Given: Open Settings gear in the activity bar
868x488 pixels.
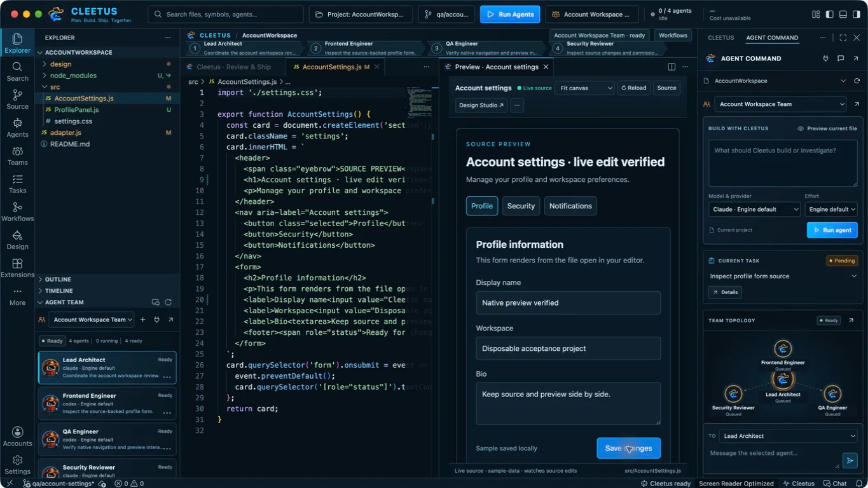Looking at the screenshot, I should tap(17, 464).
